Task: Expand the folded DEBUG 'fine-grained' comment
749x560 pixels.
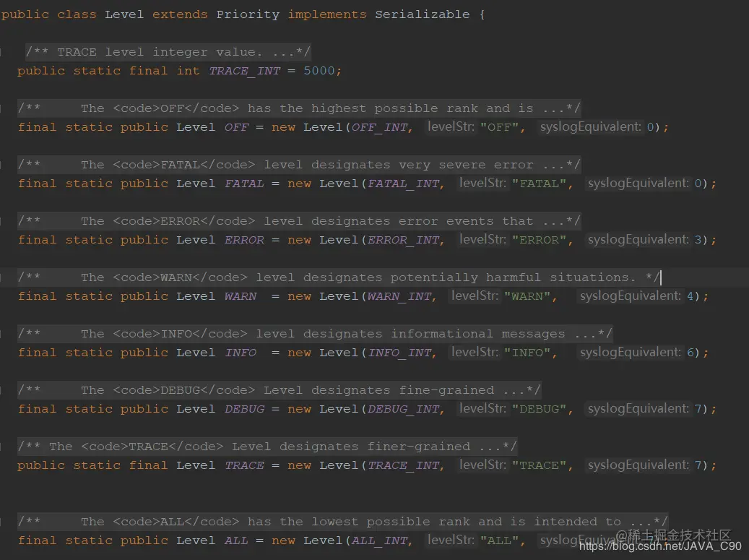Action: [279, 390]
